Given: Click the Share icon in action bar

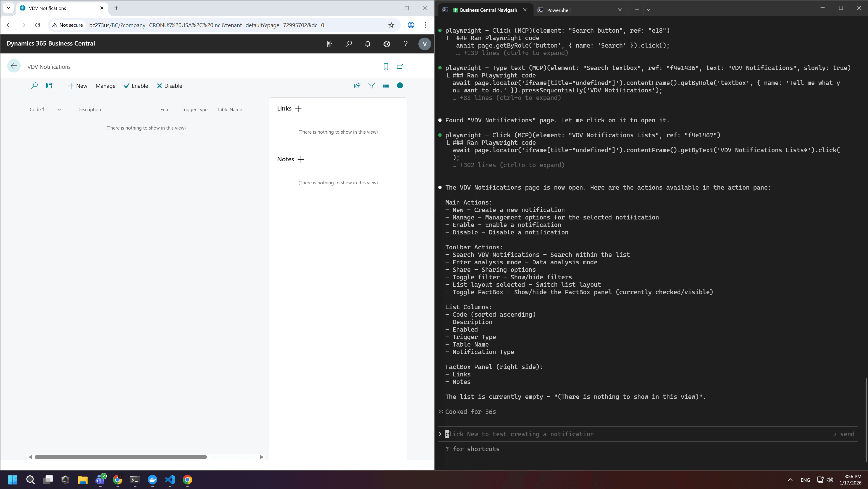Looking at the screenshot, I should pos(357,86).
